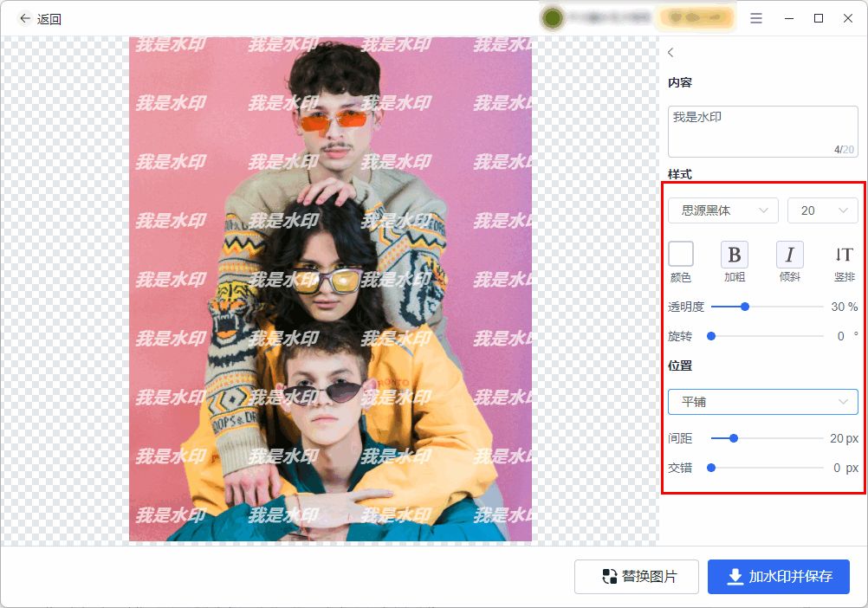
Task: Click the 透明度 opacity slider handle
Action: [x=745, y=307]
